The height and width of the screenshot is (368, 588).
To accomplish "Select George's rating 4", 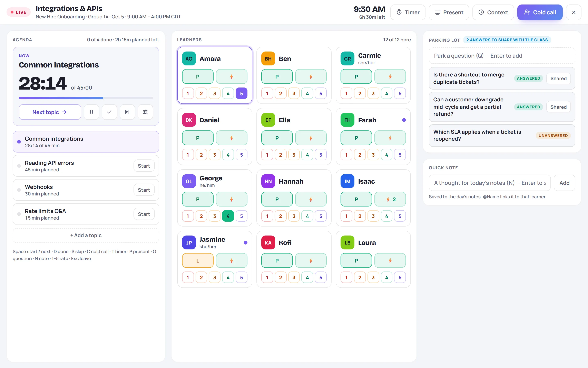I will (x=228, y=216).
